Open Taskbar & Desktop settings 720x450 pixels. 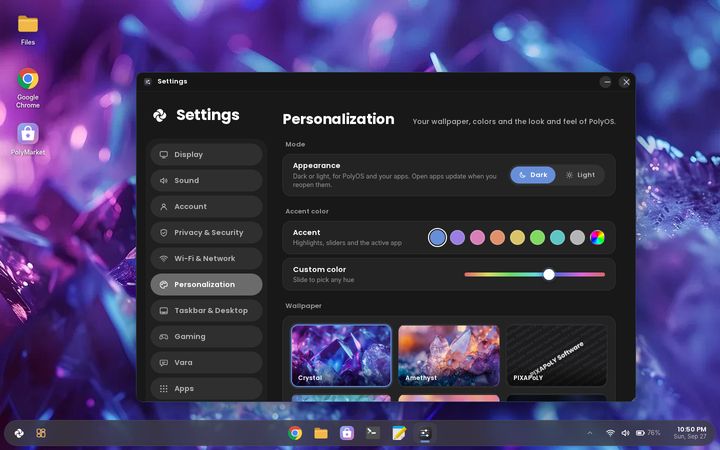tap(206, 310)
